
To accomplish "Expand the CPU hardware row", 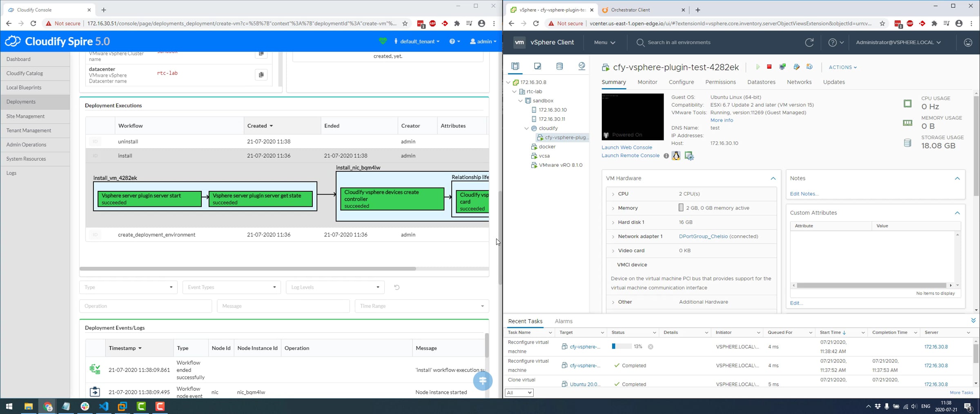I will pos(613,194).
